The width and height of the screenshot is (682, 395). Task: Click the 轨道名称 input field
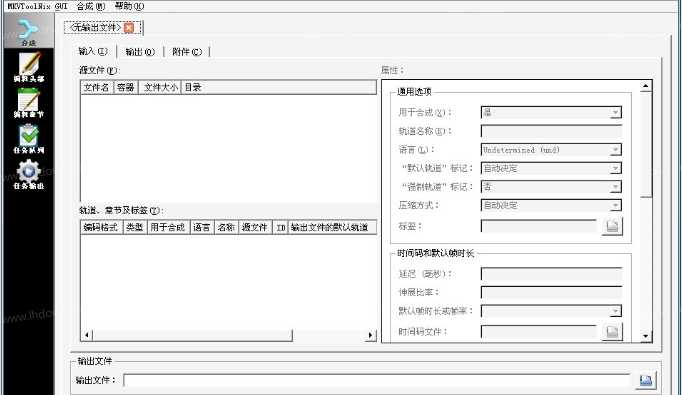[x=551, y=131]
